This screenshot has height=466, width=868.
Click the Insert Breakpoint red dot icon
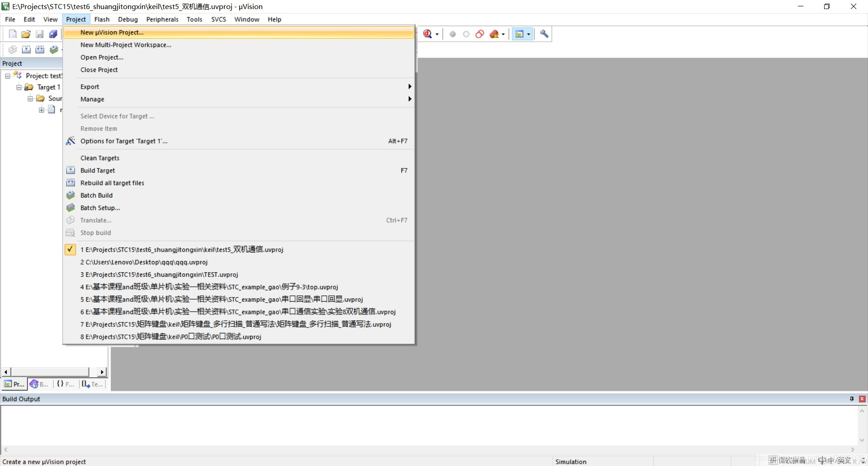point(453,34)
